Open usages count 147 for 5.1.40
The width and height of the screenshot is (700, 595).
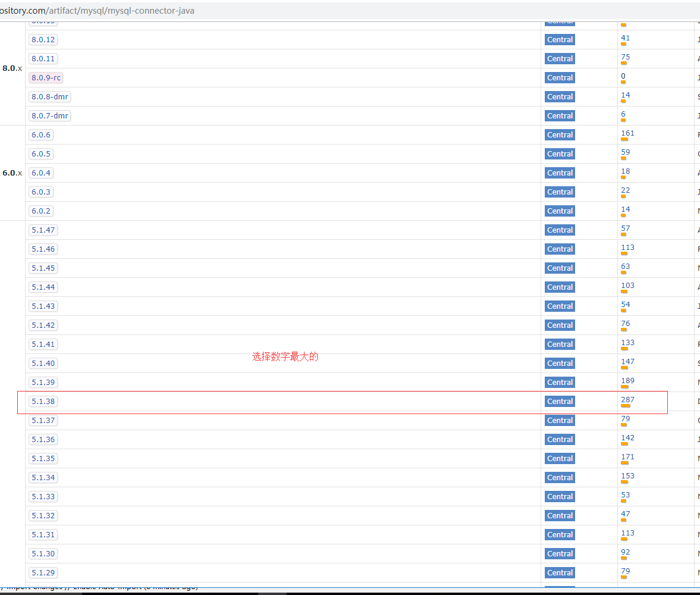pos(627,362)
